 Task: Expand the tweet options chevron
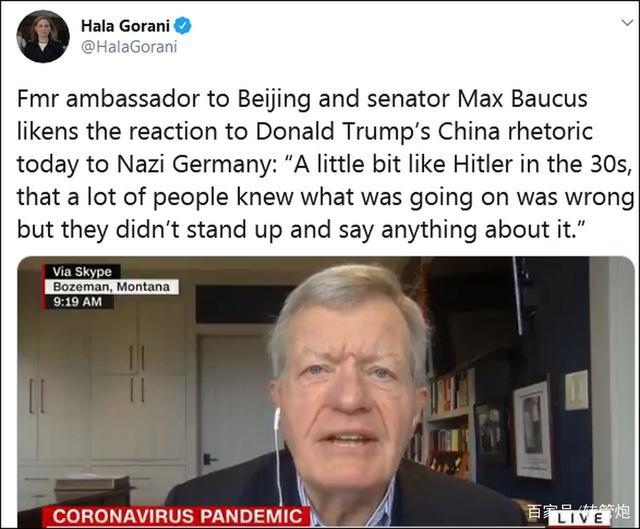[x=627, y=23]
